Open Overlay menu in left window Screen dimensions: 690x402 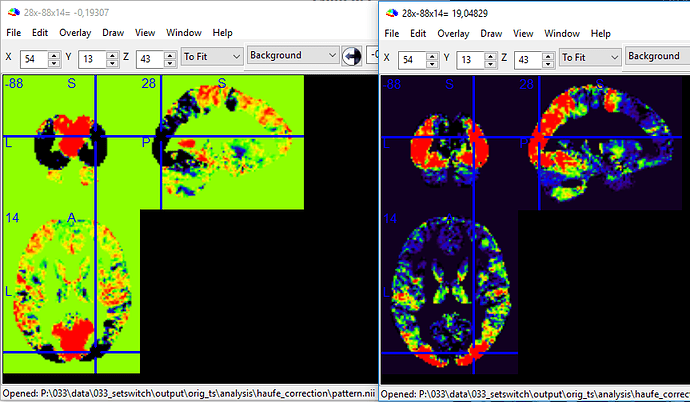pyautogui.click(x=75, y=33)
